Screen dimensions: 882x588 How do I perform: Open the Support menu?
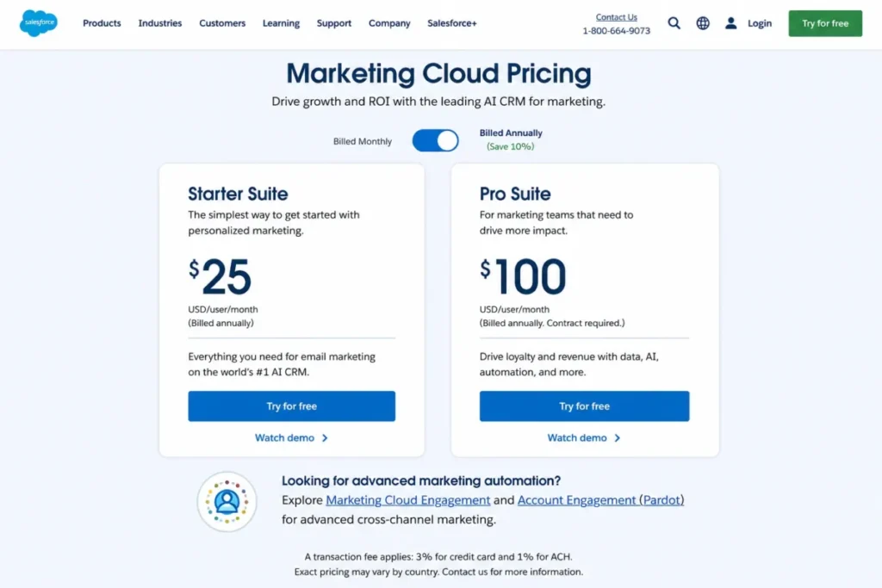point(334,23)
